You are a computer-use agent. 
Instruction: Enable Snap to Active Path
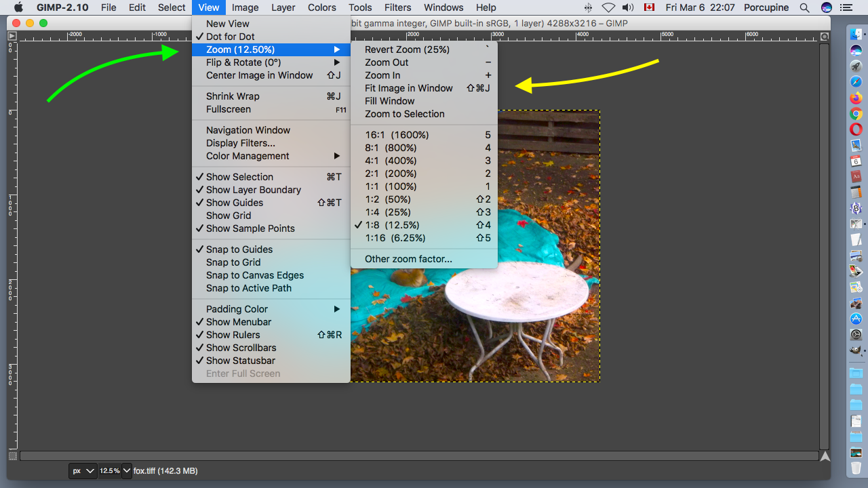pyautogui.click(x=271, y=288)
